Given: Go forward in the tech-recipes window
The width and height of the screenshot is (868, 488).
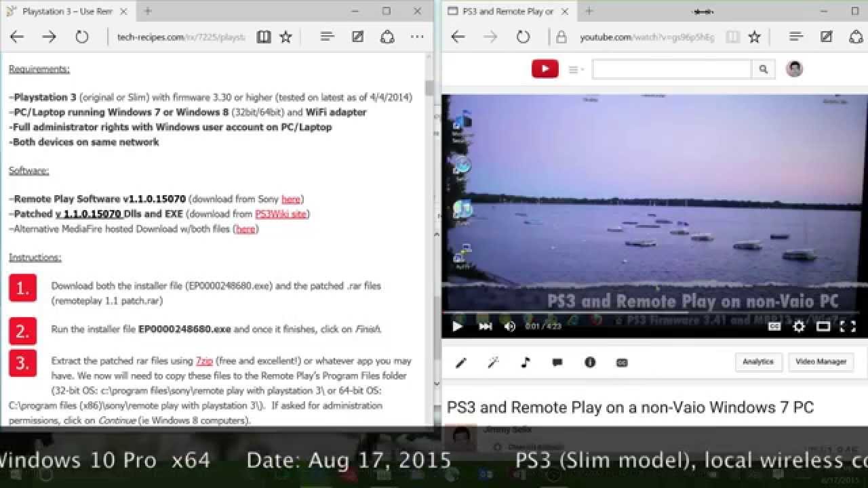Looking at the screenshot, I should coord(49,37).
